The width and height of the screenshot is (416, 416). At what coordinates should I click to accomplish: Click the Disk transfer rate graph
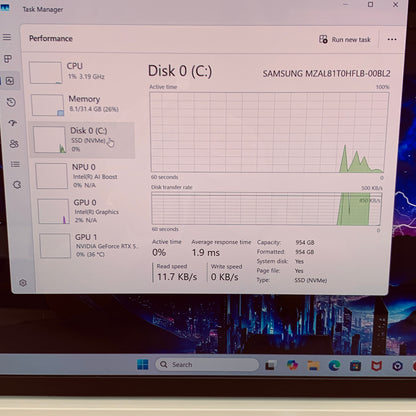tap(266, 209)
